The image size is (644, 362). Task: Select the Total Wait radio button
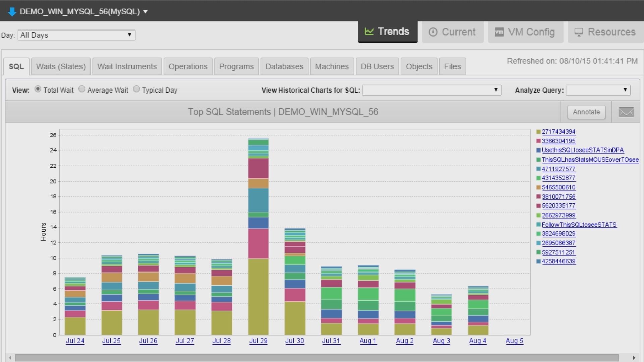pos(38,89)
